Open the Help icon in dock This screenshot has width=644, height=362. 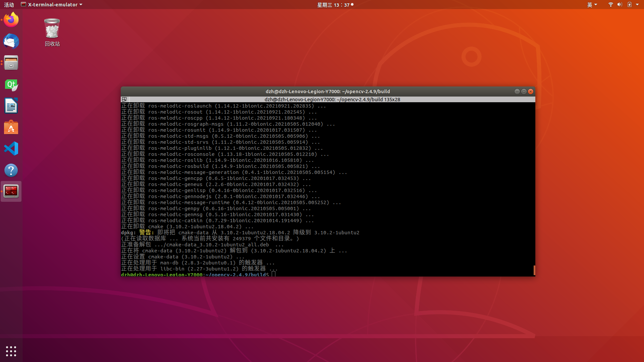point(11,170)
